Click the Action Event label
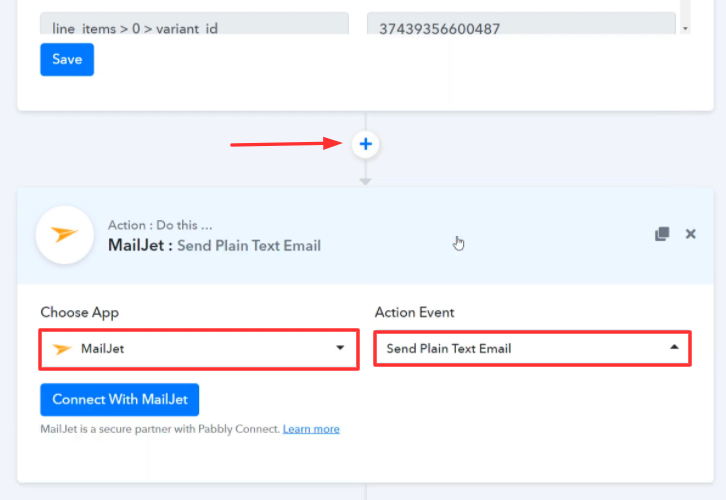 414,312
